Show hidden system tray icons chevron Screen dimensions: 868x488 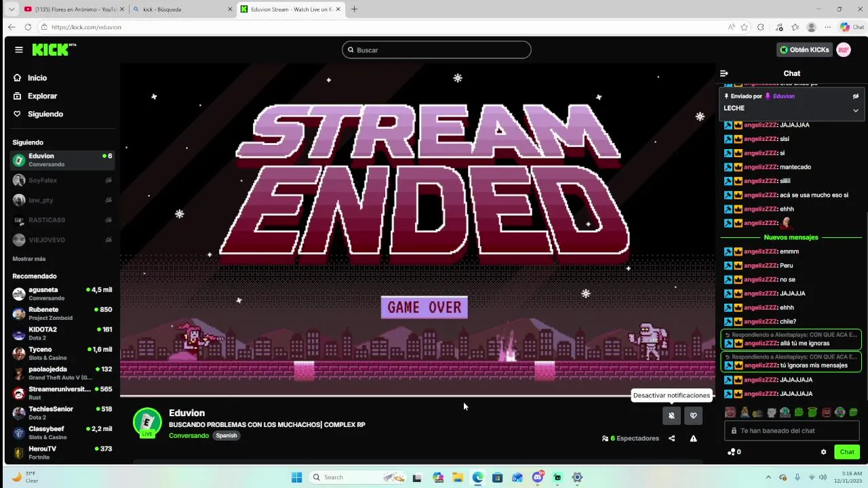768,477
